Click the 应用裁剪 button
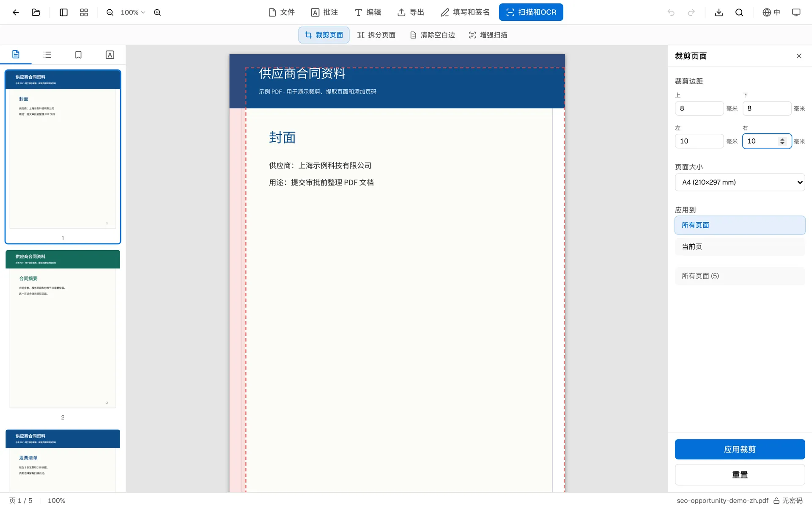812x508 pixels. point(740,449)
